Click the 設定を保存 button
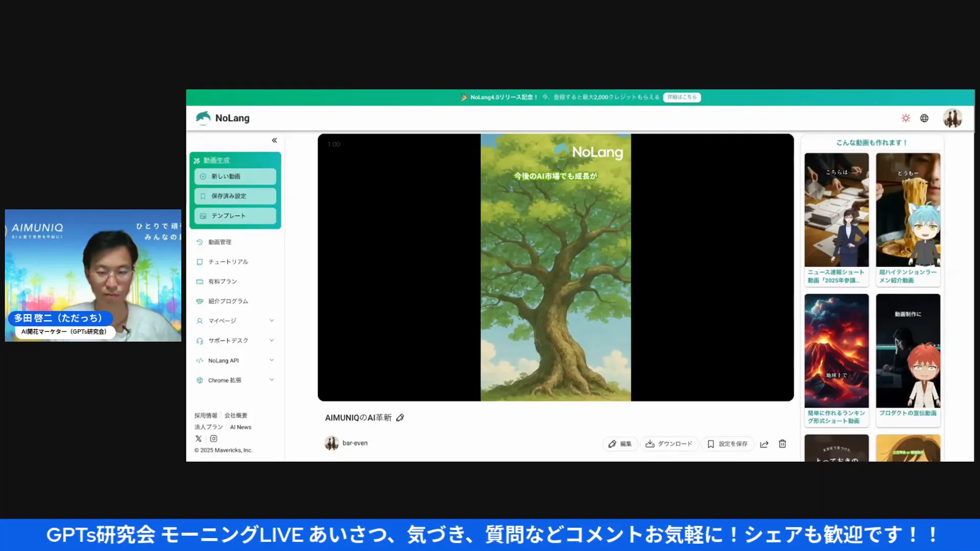This screenshot has height=551, width=980. (x=727, y=444)
